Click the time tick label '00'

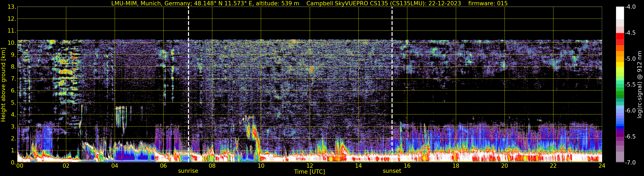pyautogui.click(x=20, y=166)
